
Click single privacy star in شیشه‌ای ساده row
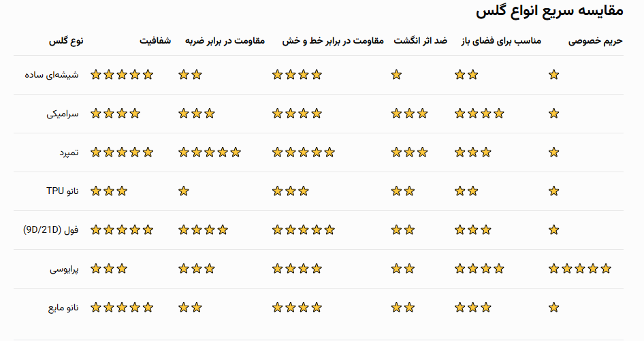point(553,75)
